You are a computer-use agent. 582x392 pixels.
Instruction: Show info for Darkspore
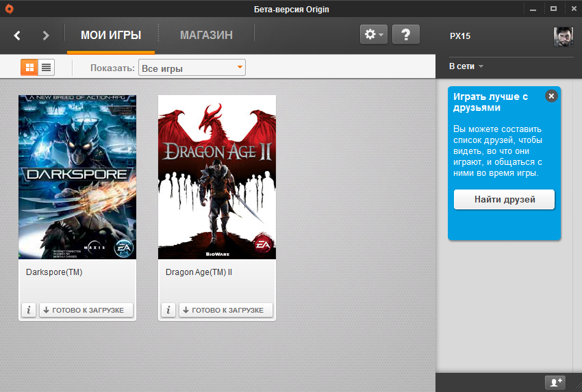tap(29, 310)
